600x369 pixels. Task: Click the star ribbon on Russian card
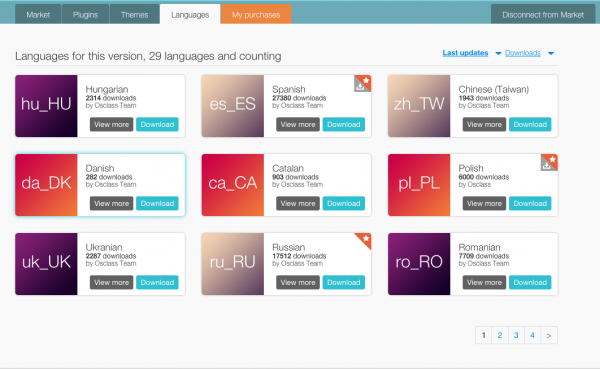[365, 238]
